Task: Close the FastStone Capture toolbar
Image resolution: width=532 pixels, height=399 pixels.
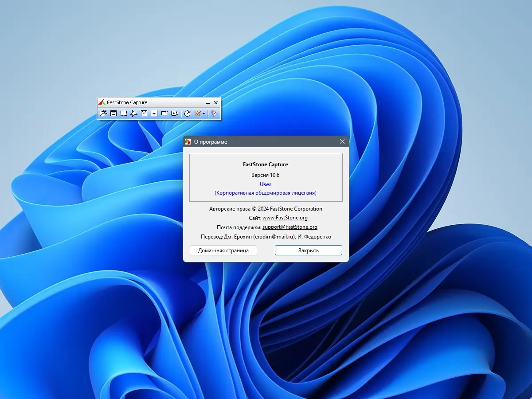Action: (216, 102)
